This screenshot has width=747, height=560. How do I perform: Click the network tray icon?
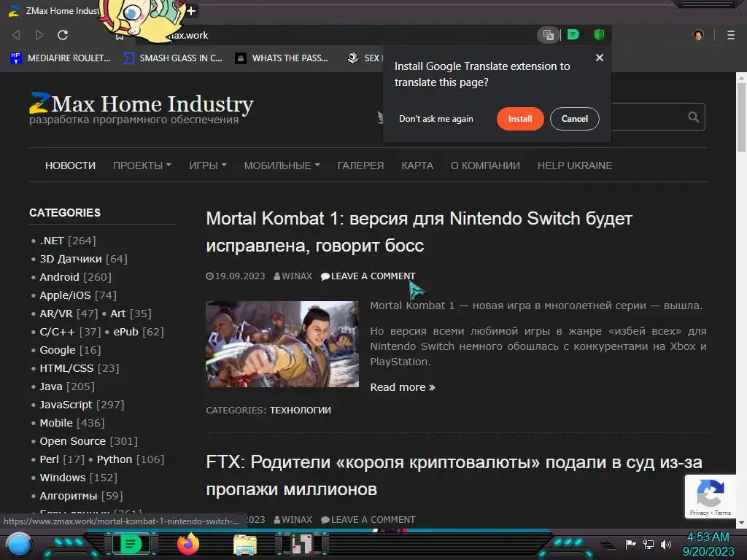coord(648,544)
